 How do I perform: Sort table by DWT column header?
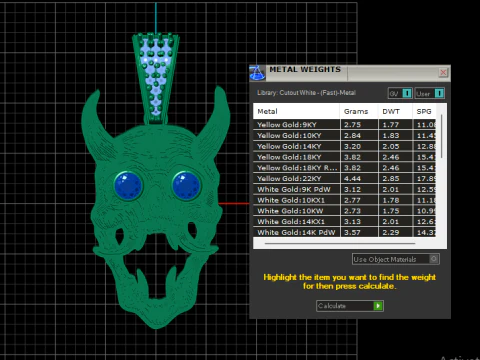click(395, 111)
